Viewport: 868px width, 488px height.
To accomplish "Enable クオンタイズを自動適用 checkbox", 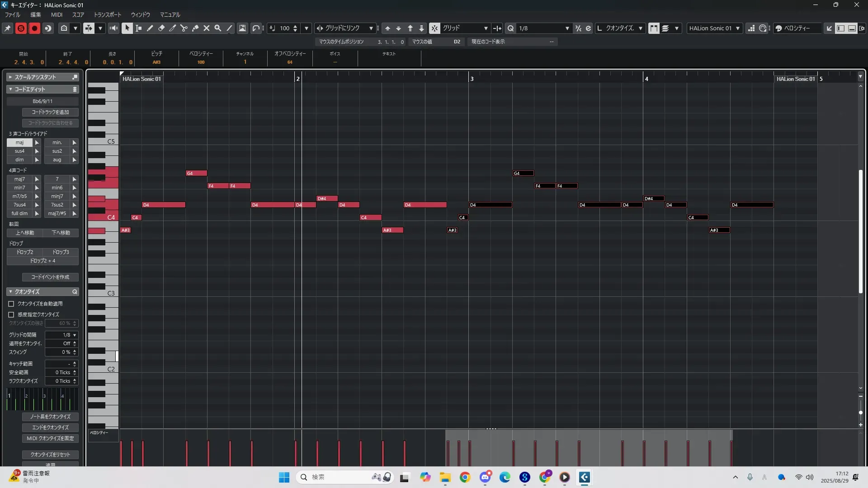I will pyautogui.click(x=11, y=304).
